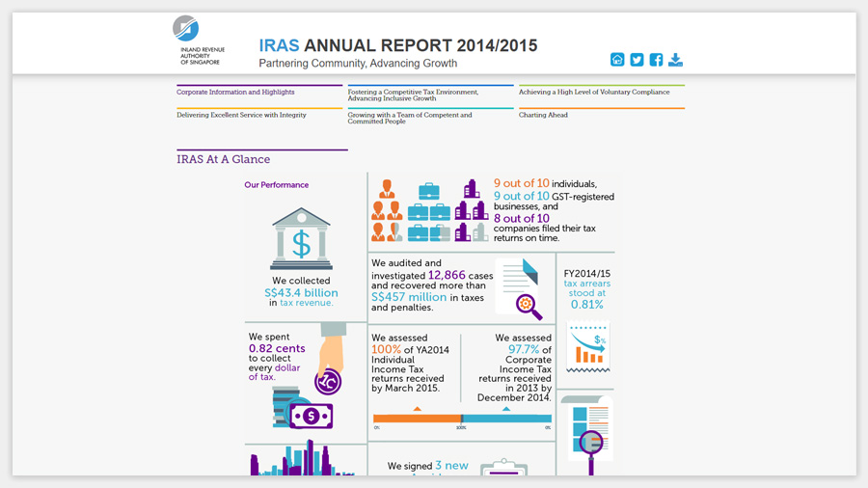Open the Charting Ahead section
The width and height of the screenshot is (868, 488).
pyautogui.click(x=543, y=115)
